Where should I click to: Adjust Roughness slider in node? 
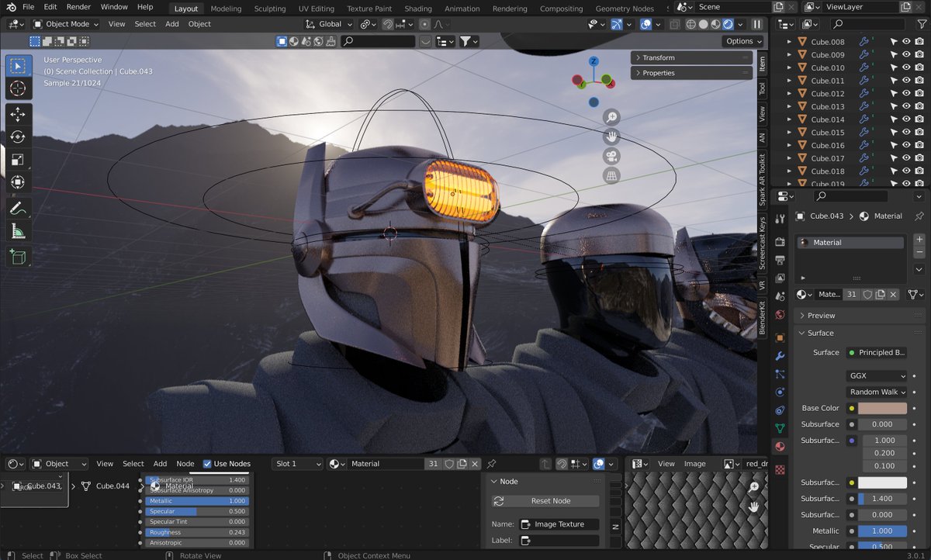pos(197,533)
